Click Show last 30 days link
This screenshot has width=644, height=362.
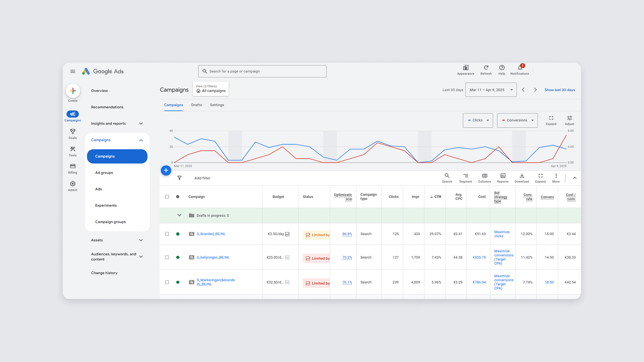tap(559, 90)
